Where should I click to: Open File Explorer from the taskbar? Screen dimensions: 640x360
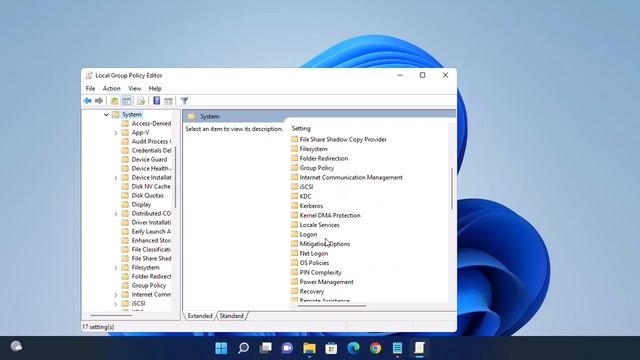click(309, 348)
